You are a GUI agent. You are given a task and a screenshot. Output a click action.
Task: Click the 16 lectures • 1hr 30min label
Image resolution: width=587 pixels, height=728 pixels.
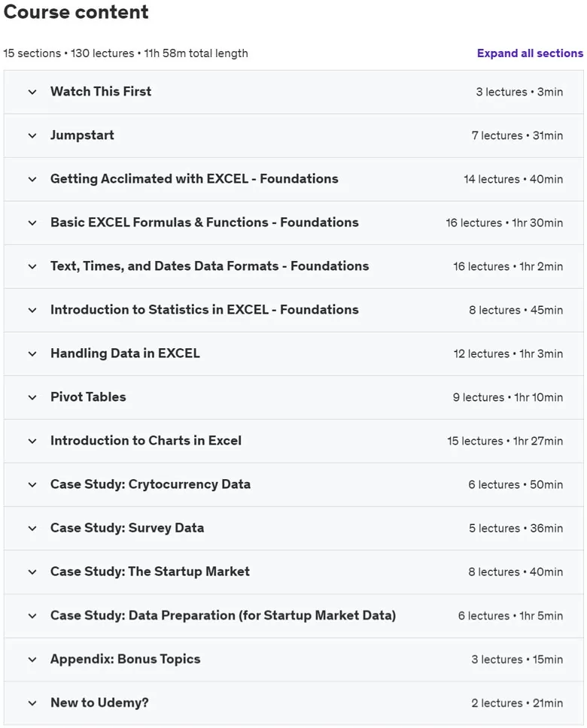click(504, 223)
